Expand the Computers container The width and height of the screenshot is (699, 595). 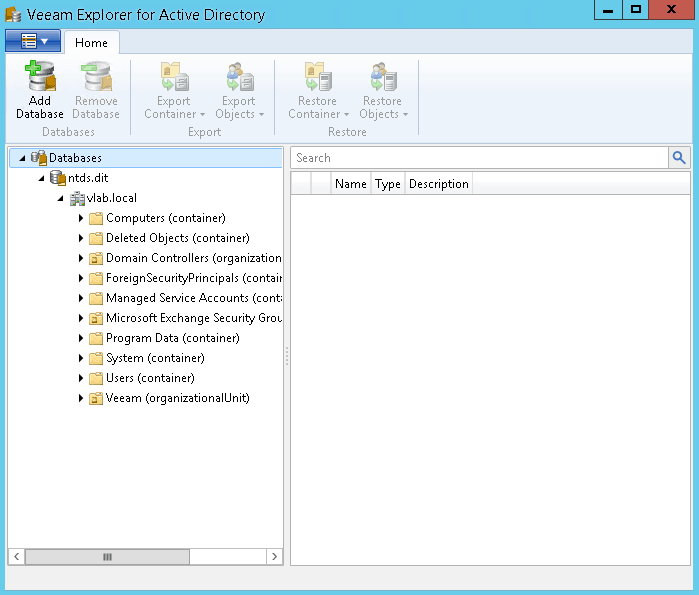click(81, 218)
